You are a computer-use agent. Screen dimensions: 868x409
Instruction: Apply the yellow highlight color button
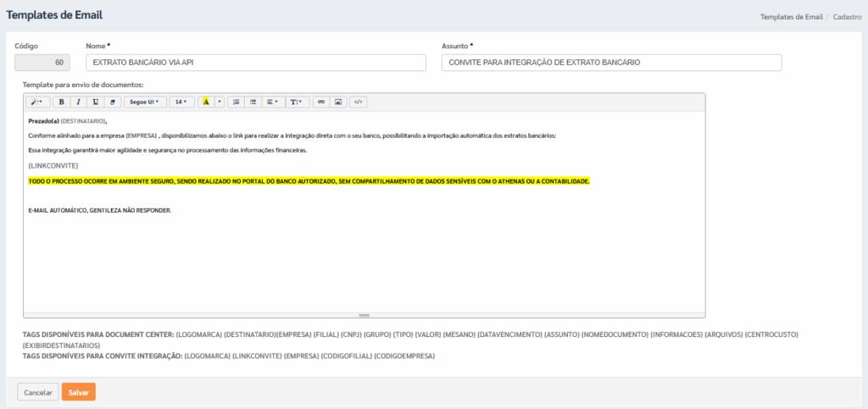pos(206,102)
